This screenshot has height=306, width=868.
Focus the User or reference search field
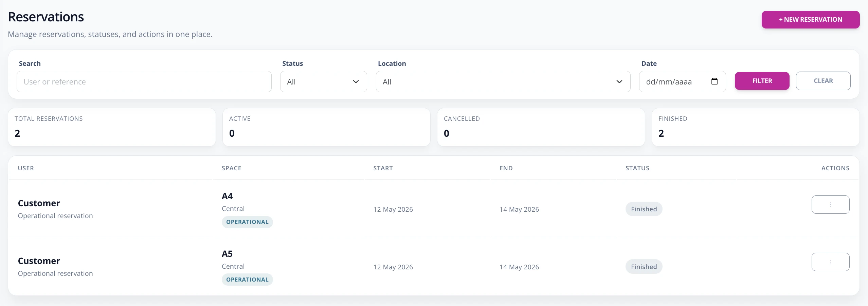144,81
